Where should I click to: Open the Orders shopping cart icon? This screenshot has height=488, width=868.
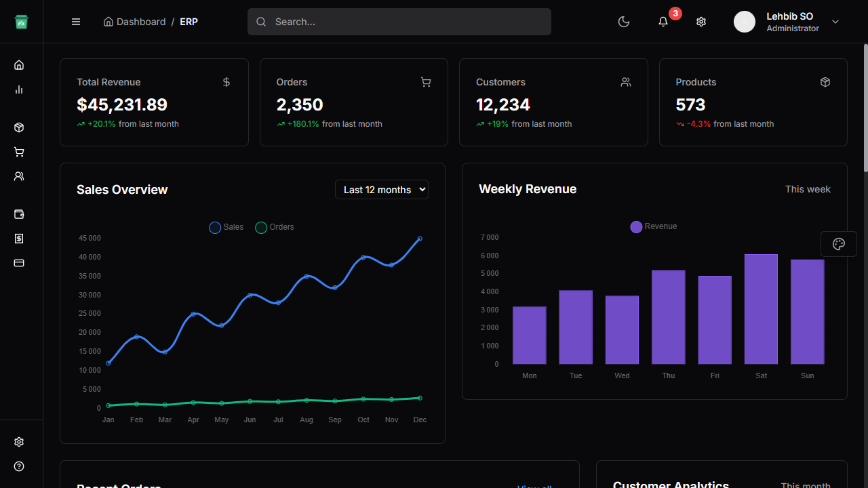(x=19, y=152)
